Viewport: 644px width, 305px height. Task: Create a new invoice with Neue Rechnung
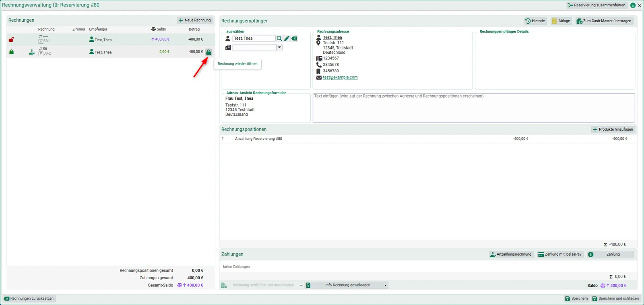[195, 20]
